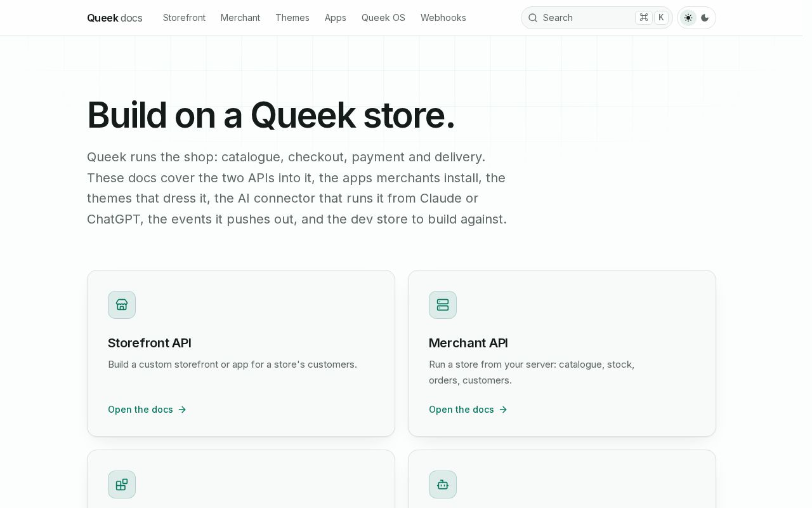This screenshot has width=812, height=508.
Task: Click the Queek docs logo
Action: click(115, 18)
